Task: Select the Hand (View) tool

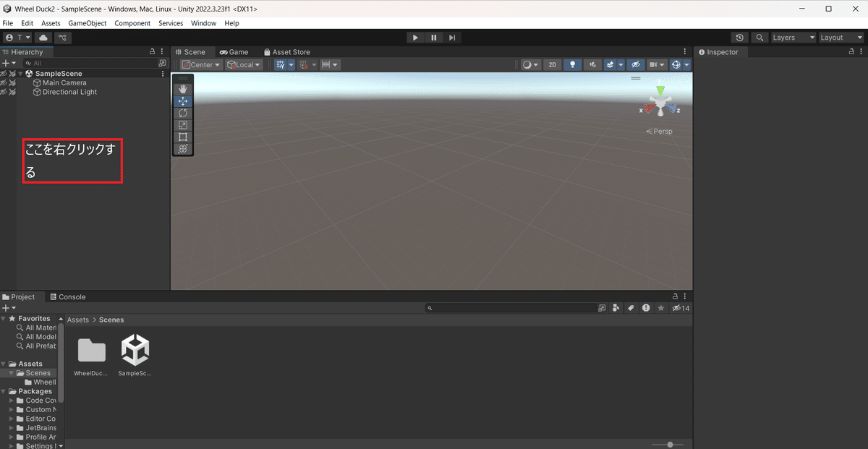Action: coord(183,89)
